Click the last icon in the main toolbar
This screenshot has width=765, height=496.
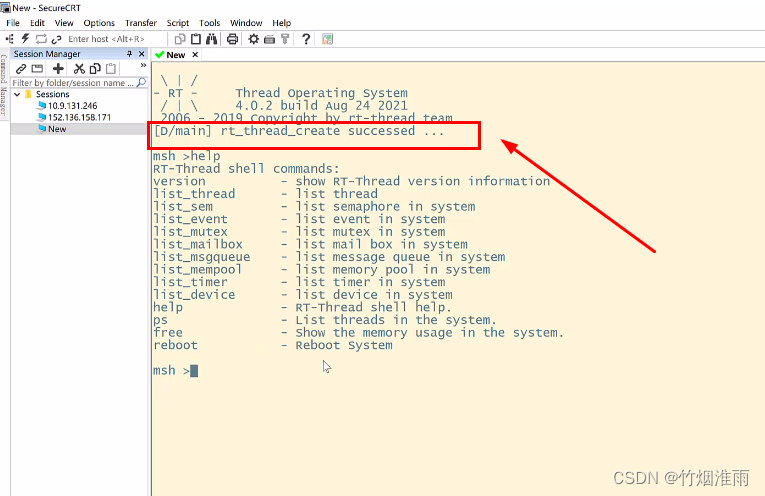click(327, 39)
